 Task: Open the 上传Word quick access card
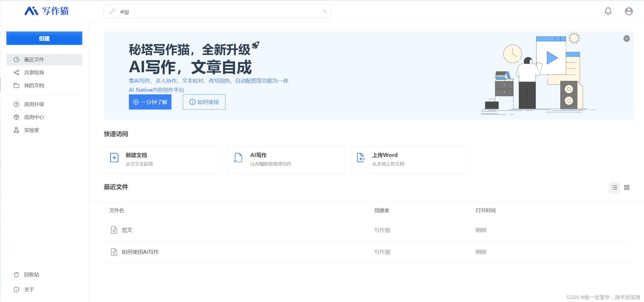tap(409, 160)
